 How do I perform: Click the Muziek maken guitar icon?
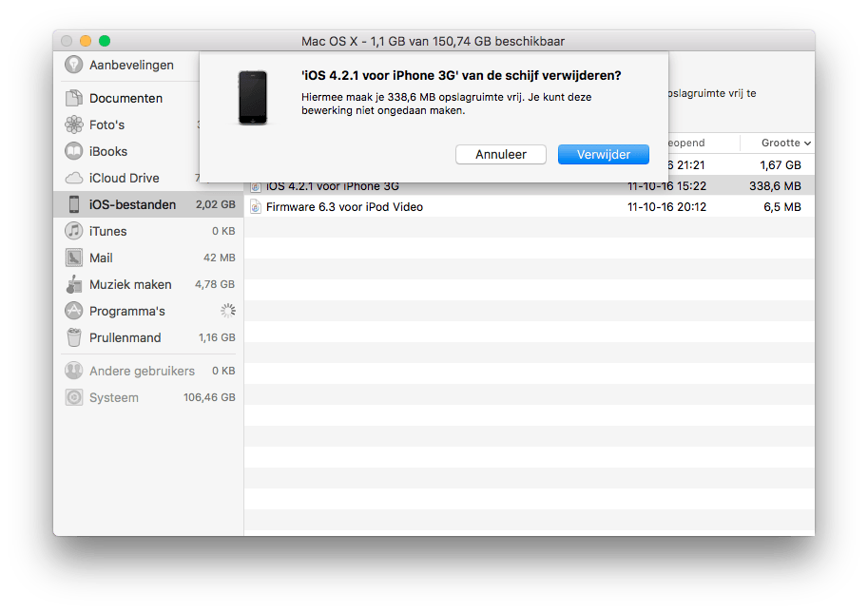[x=73, y=284]
